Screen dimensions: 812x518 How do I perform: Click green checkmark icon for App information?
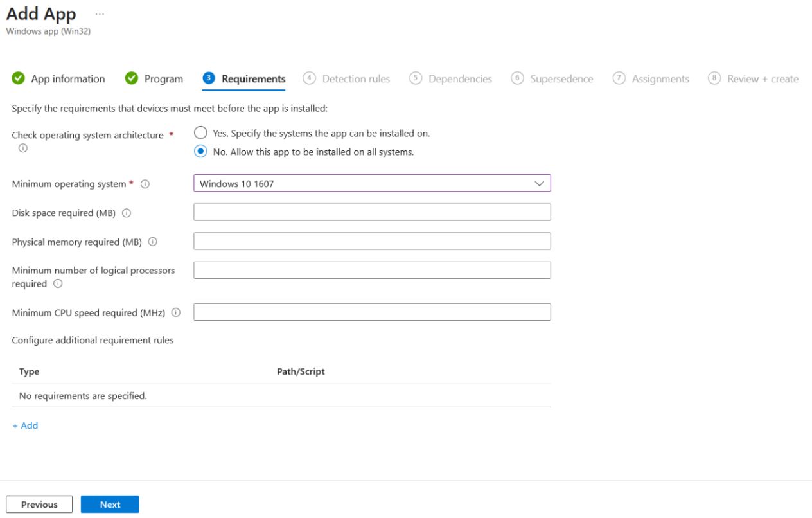tap(19, 79)
